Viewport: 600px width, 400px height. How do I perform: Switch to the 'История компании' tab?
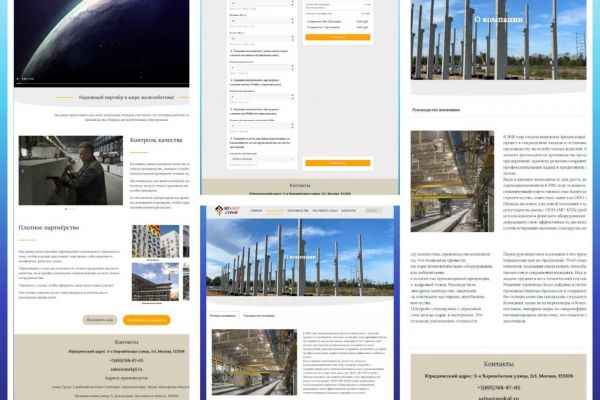click(223, 316)
